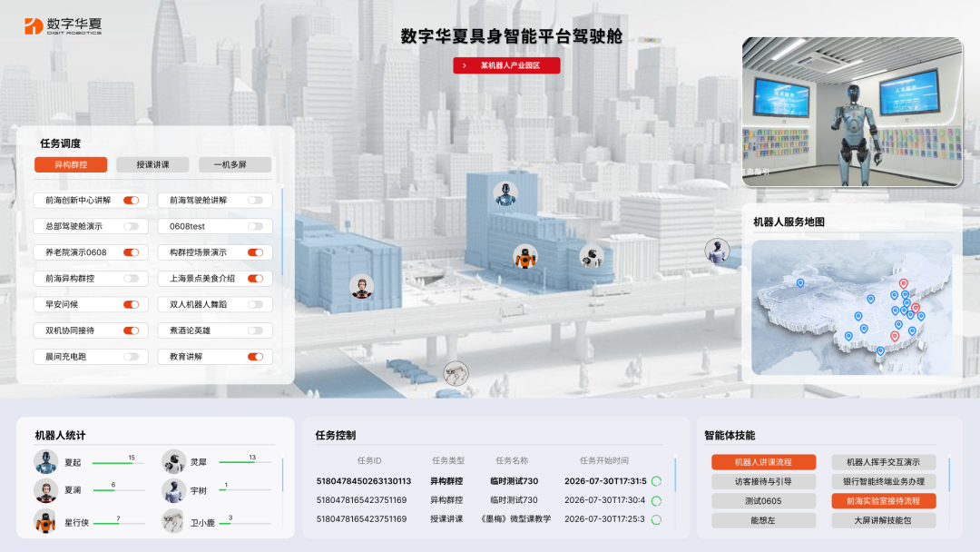Click the human-faced robot marker in the city scene
This screenshot has height=552, width=980.
click(361, 287)
